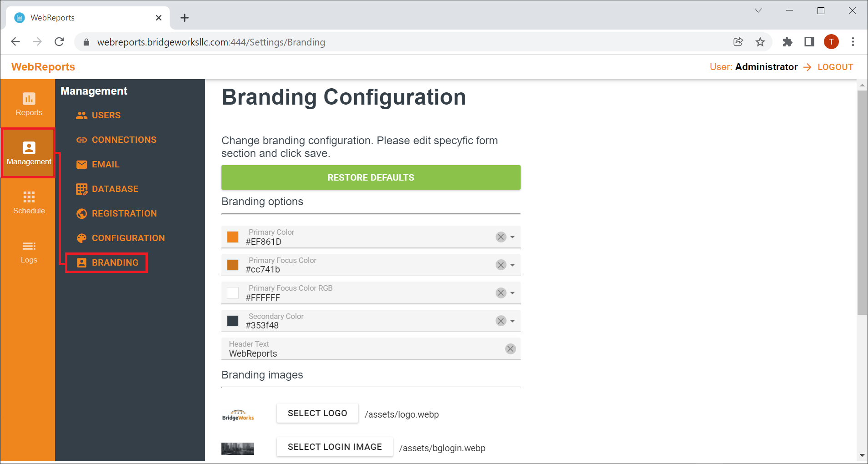Click the LOGOUT link

[835, 67]
